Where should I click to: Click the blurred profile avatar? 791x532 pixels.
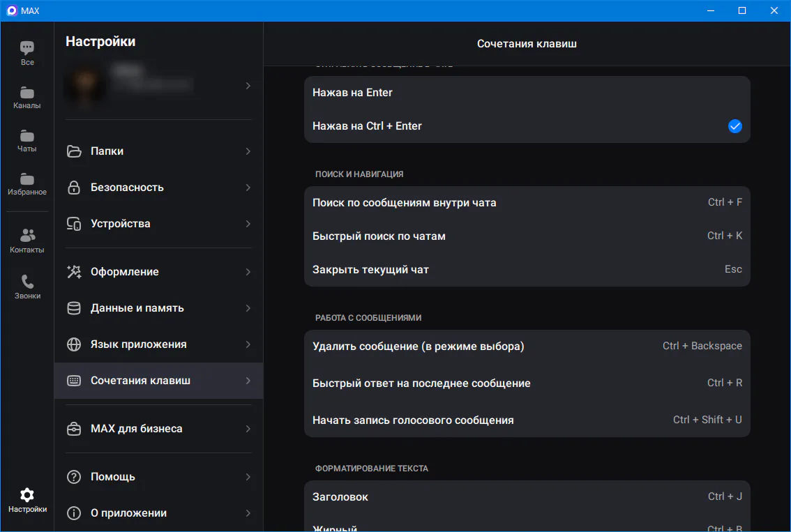coord(86,85)
